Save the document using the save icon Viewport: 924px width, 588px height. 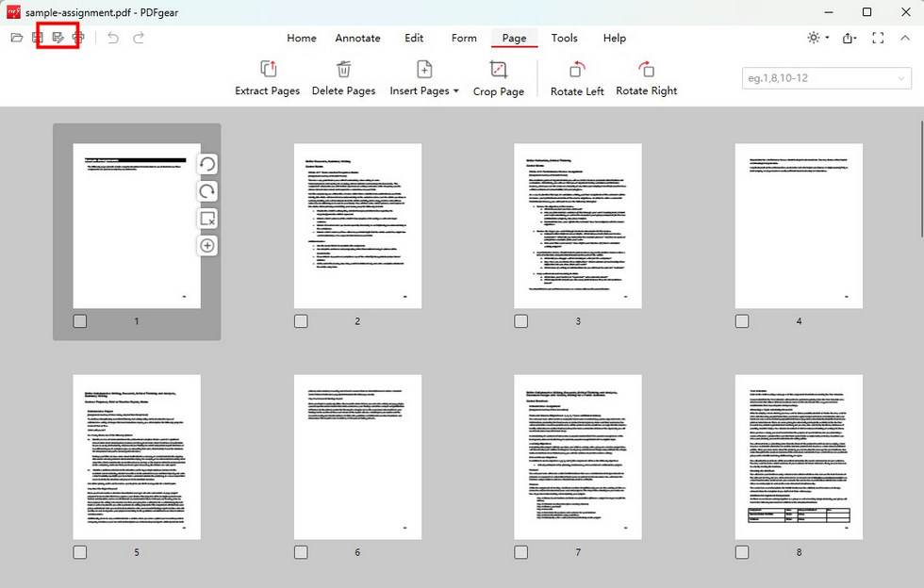[x=38, y=37]
